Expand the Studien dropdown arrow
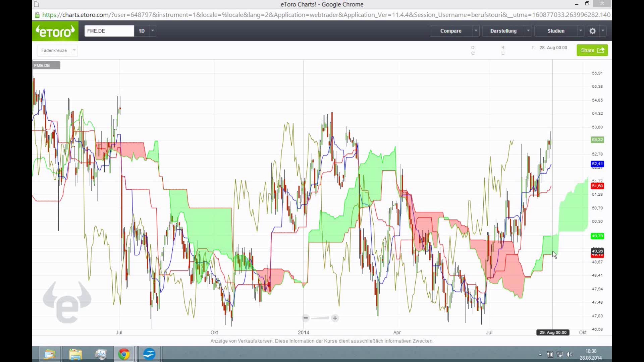This screenshot has height=362, width=644. 580,31
